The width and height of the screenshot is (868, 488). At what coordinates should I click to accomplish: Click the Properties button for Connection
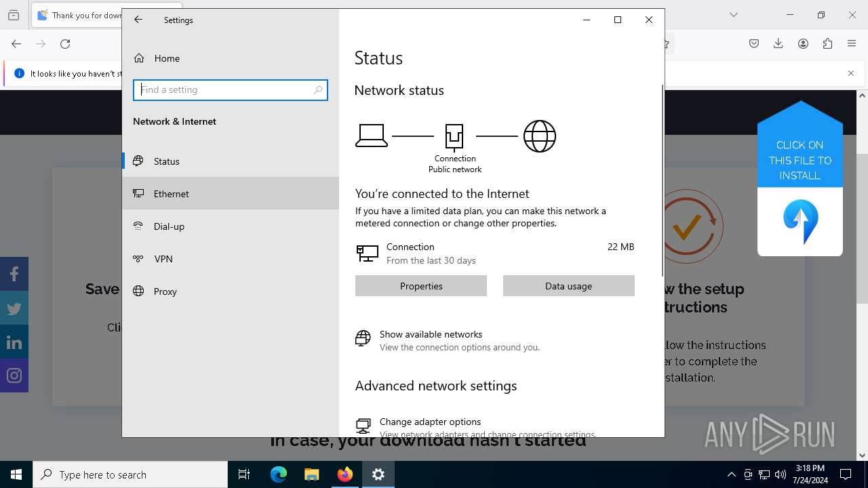(421, 286)
